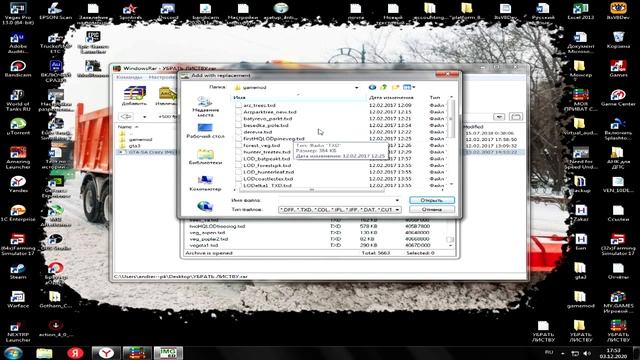Open Adobe Audition desktop shortcut
The height and width of the screenshot is (360, 640).
click(x=18, y=43)
